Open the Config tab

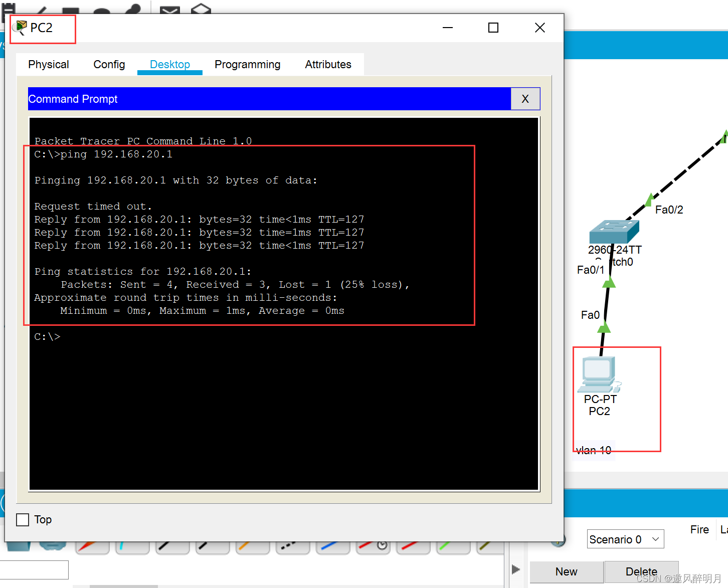109,65
